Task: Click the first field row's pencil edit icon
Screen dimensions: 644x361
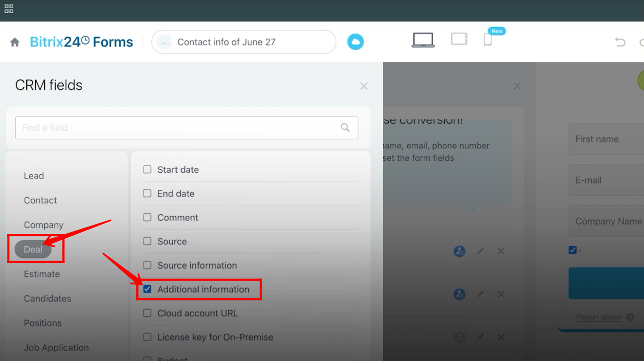Action: tap(480, 251)
